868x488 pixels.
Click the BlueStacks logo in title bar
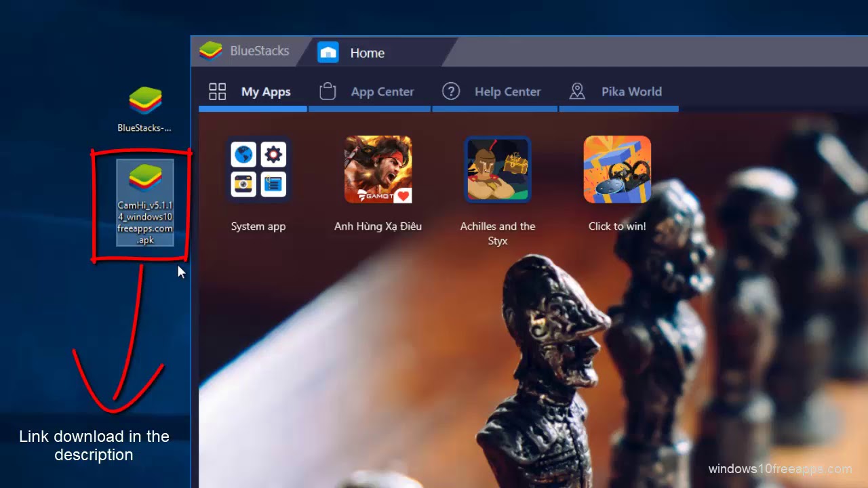[x=211, y=51]
